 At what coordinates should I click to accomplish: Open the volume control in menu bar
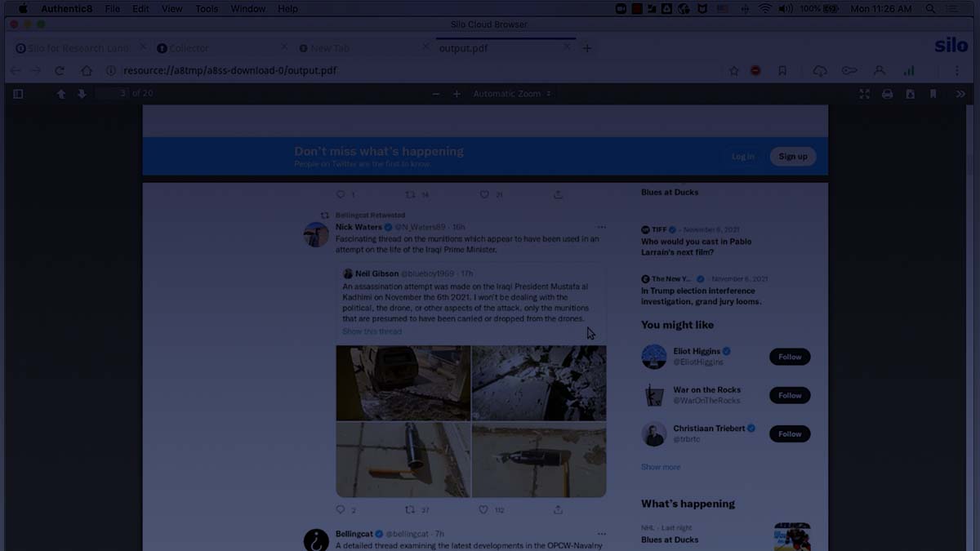tap(786, 9)
